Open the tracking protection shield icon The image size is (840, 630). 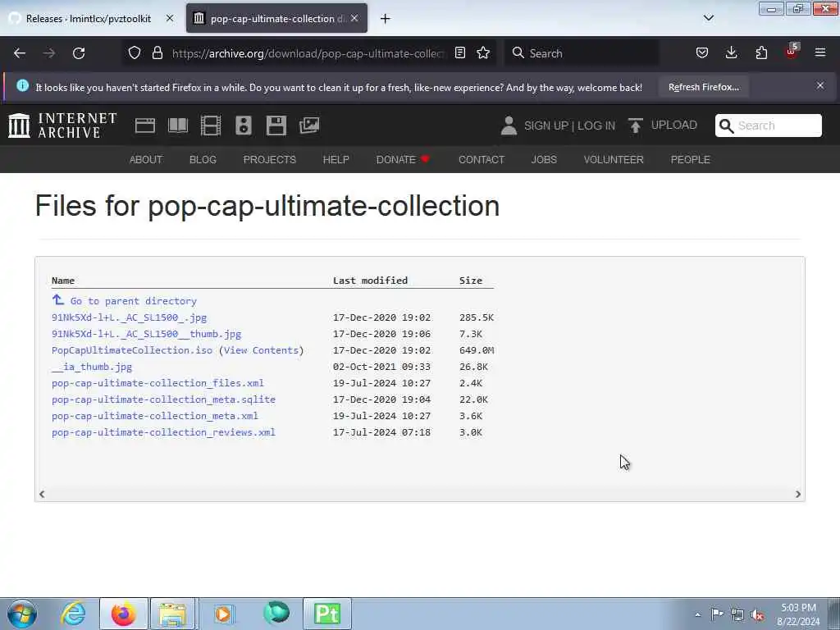(x=135, y=52)
